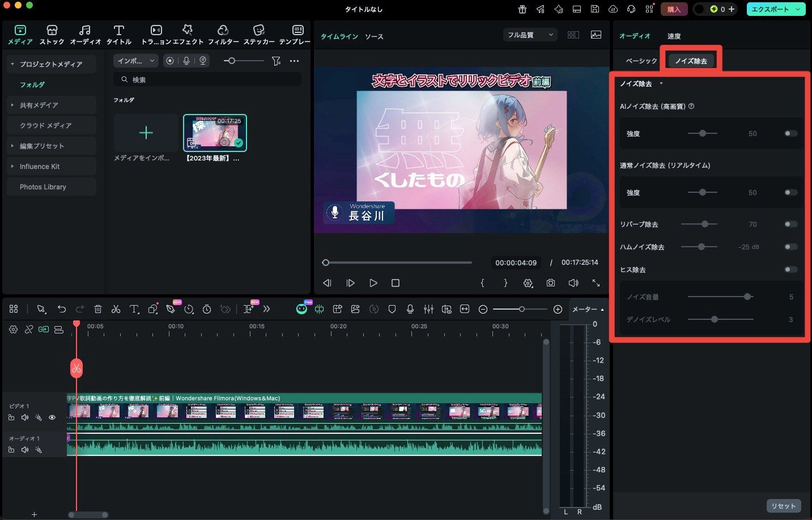
Task: Select the split scissors tool in timeline toolbar
Action: (x=116, y=309)
